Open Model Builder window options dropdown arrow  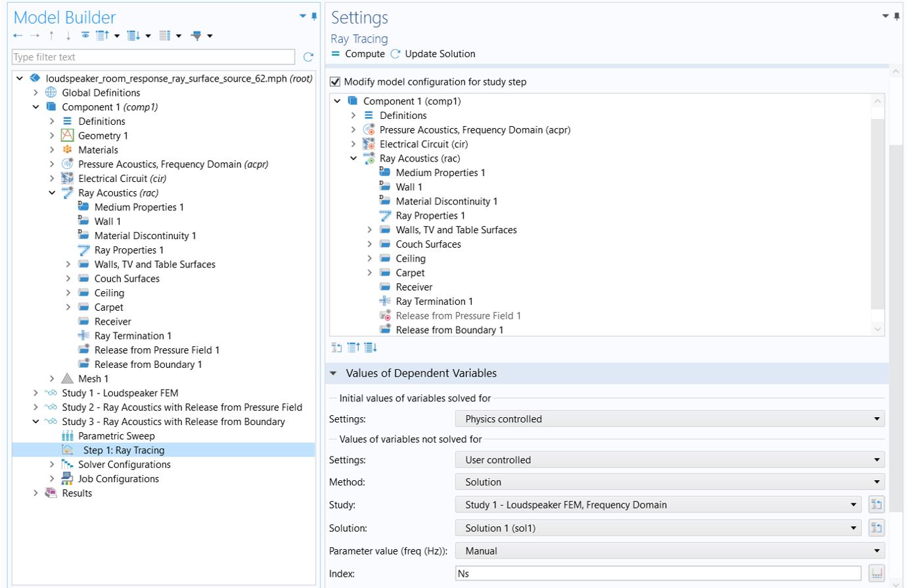tap(303, 16)
